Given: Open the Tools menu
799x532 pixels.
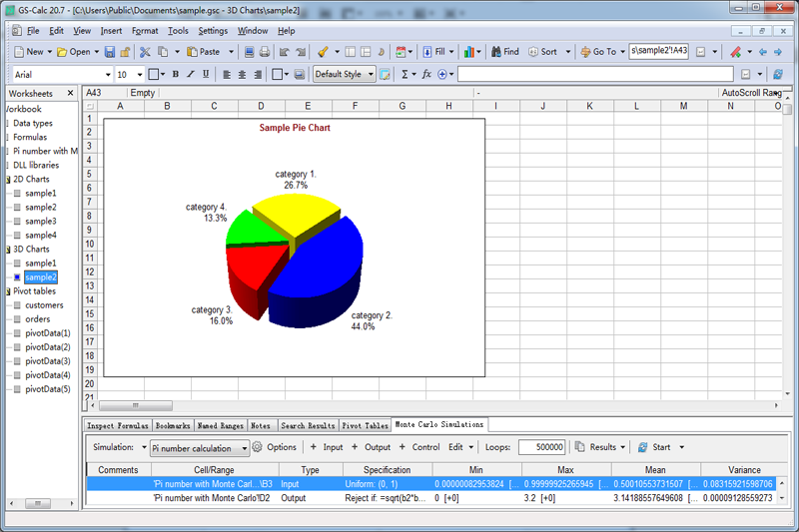Looking at the screenshot, I should [x=178, y=31].
